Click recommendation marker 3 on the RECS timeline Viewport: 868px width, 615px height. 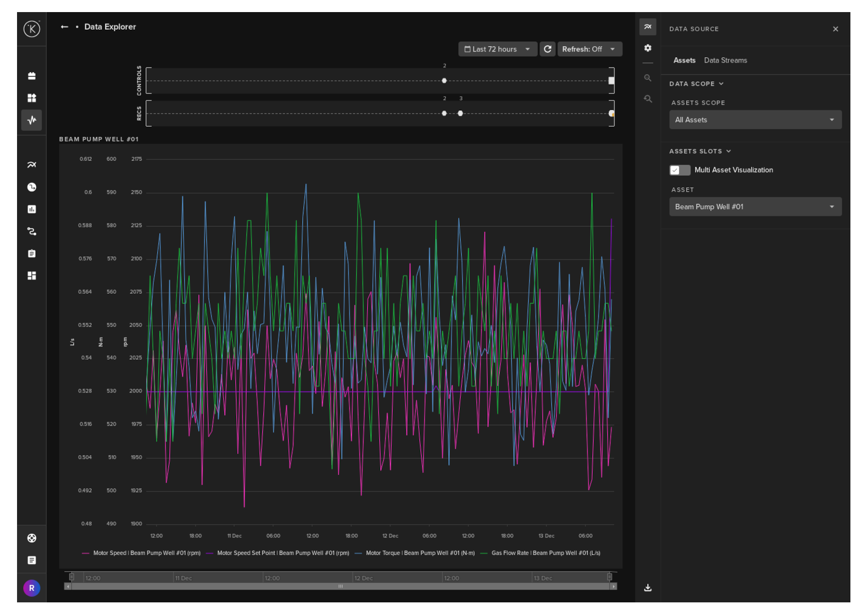[460, 114]
